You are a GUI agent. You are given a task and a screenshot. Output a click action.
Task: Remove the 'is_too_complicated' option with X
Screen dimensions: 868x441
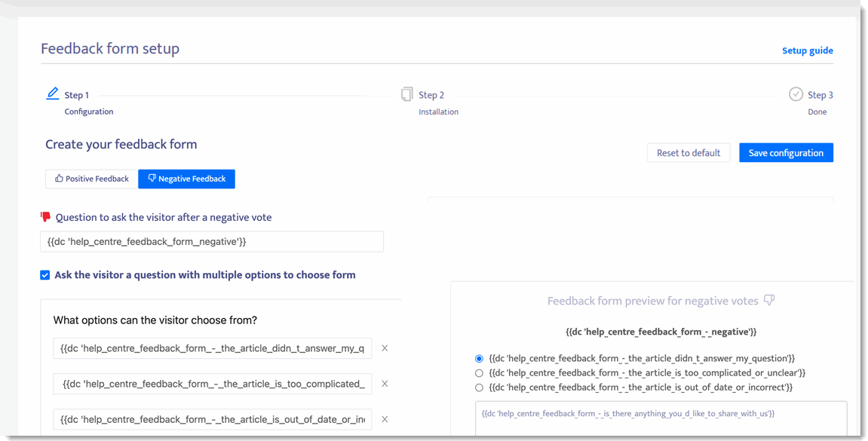pyautogui.click(x=385, y=384)
